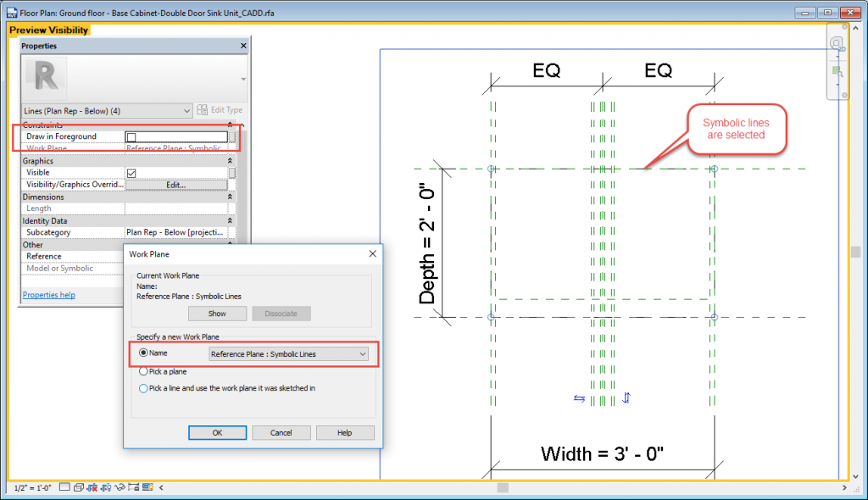Click Edit for Visibility/Graphics Overrides

176,185
